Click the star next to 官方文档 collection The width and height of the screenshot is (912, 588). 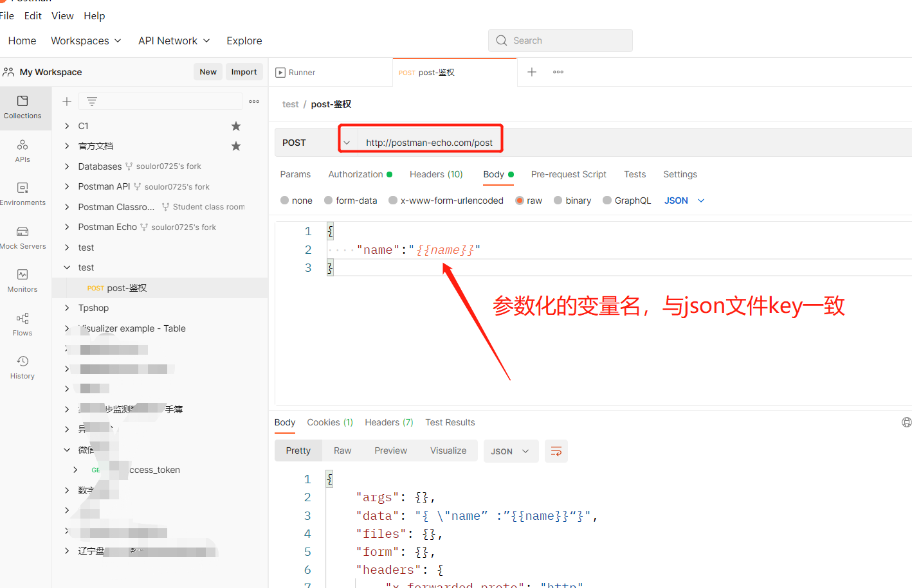coord(236,146)
